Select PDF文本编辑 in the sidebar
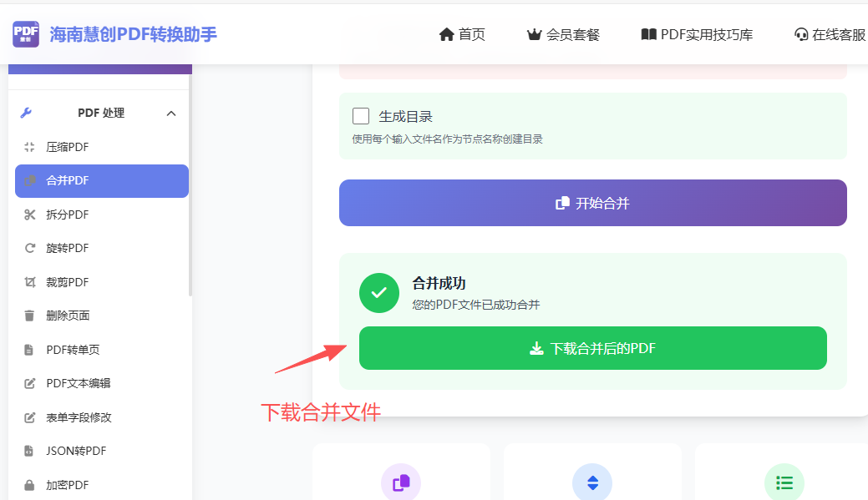The width and height of the screenshot is (868, 500). tap(102, 383)
